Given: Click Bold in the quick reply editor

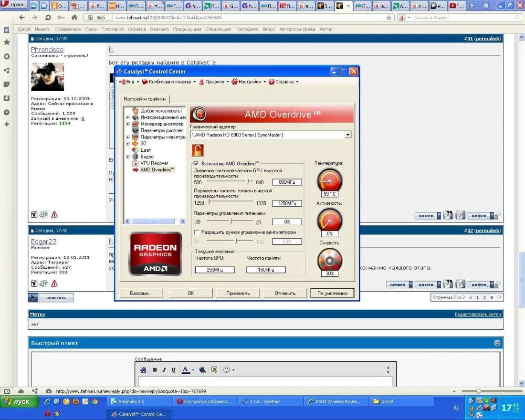Looking at the screenshot, I should [x=155, y=370].
